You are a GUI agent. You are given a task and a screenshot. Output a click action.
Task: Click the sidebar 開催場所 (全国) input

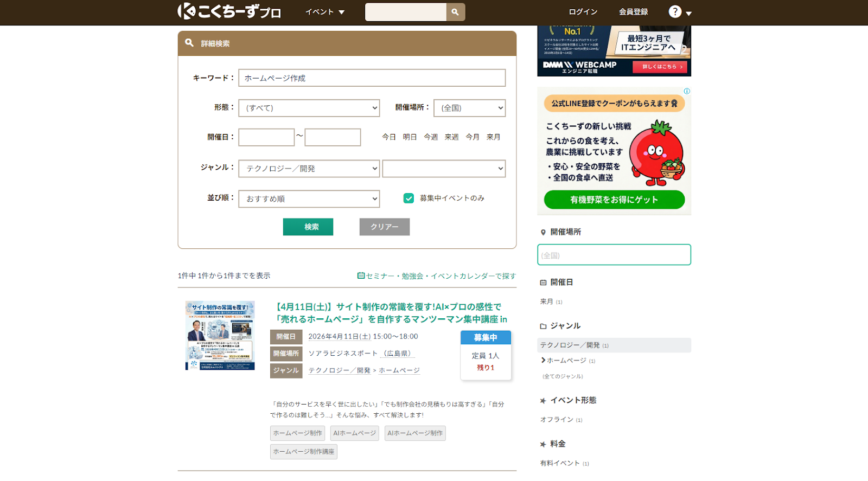tap(614, 255)
